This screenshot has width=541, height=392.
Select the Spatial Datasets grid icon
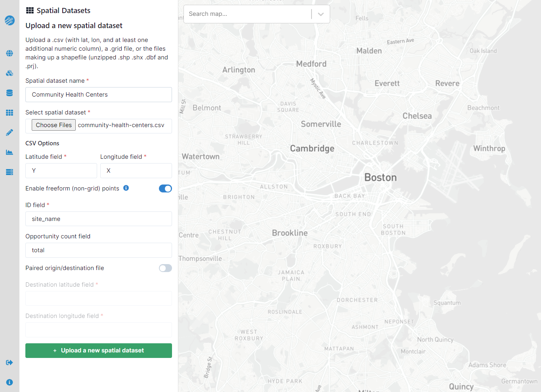click(x=9, y=112)
